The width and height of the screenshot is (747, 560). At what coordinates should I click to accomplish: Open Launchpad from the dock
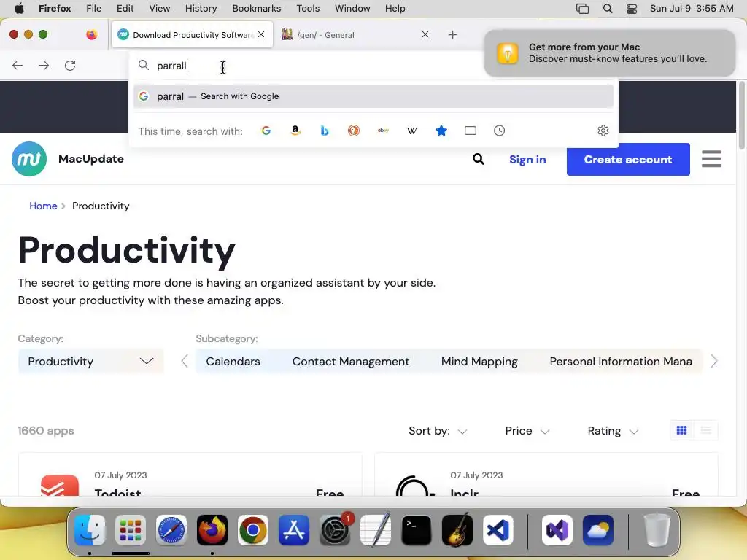pyautogui.click(x=131, y=530)
